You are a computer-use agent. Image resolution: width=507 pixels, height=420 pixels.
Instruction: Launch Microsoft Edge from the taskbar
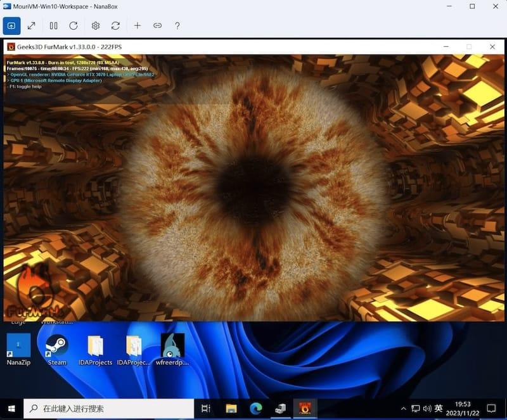[256, 409]
